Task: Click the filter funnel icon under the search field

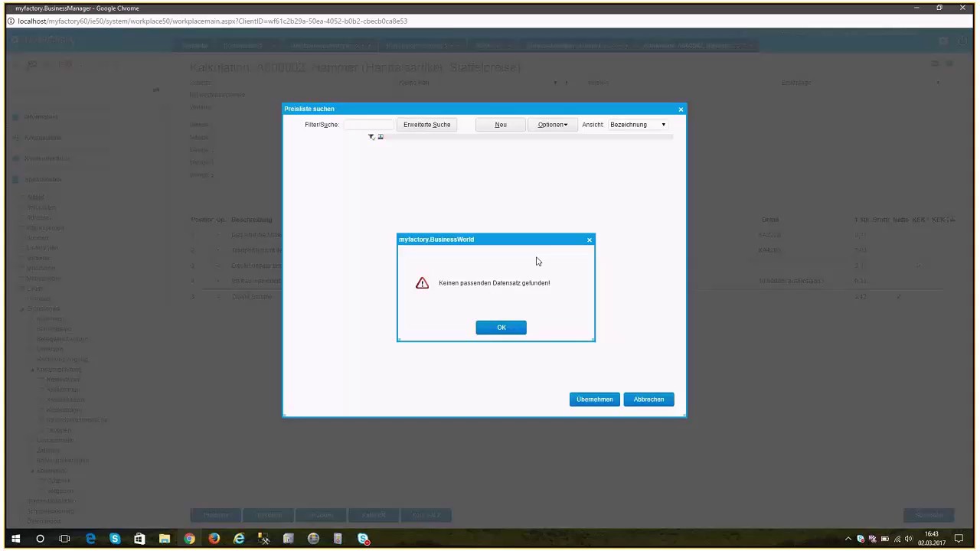Action: click(x=371, y=137)
